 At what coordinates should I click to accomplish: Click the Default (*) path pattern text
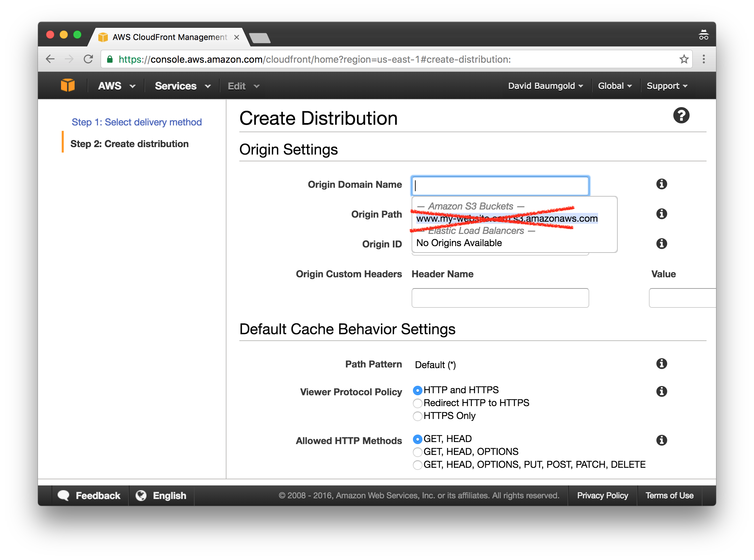pyautogui.click(x=435, y=365)
